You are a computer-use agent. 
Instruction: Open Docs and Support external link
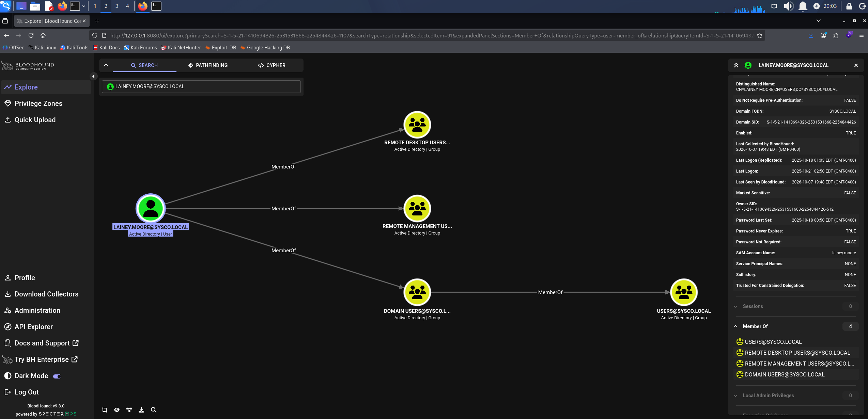click(x=46, y=343)
